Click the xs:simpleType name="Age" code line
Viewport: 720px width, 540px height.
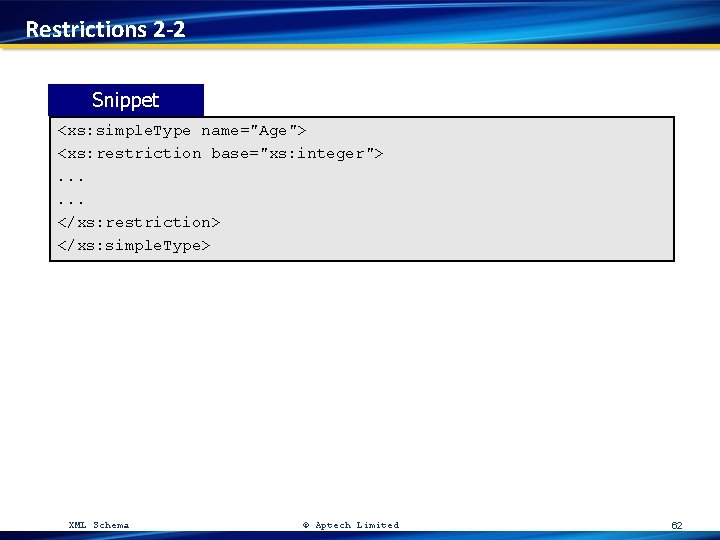click(182, 131)
